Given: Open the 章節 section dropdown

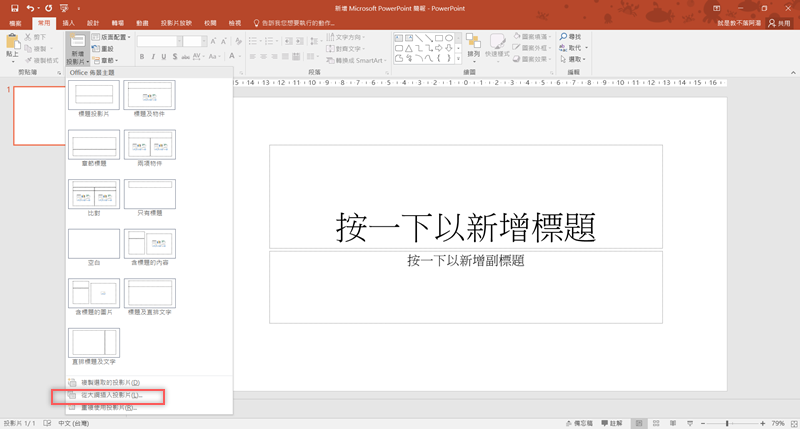Looking at the screenshot, I should coord(109,60).
